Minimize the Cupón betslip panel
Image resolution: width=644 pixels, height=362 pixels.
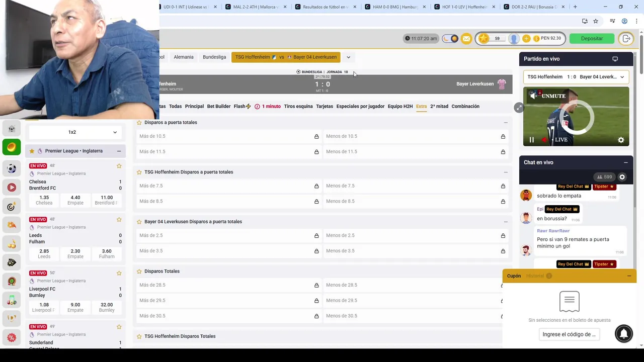click(629, 276)
